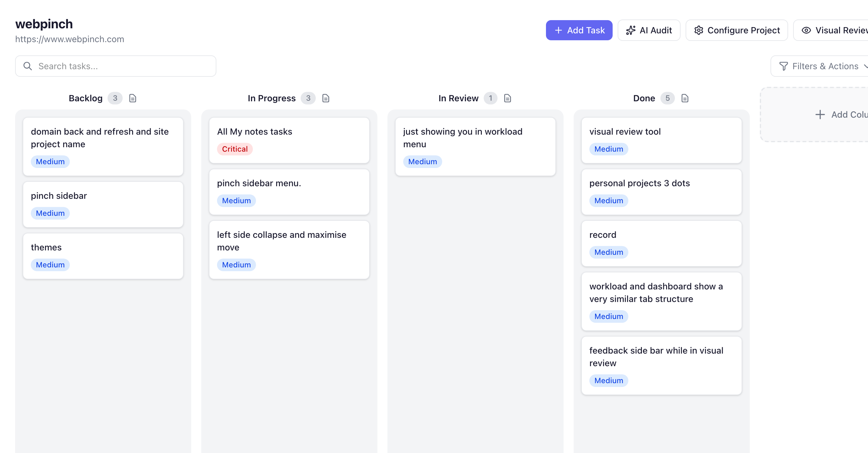Open the 'record' task card
Screen dimensions: 868x453
pos(661,244)
